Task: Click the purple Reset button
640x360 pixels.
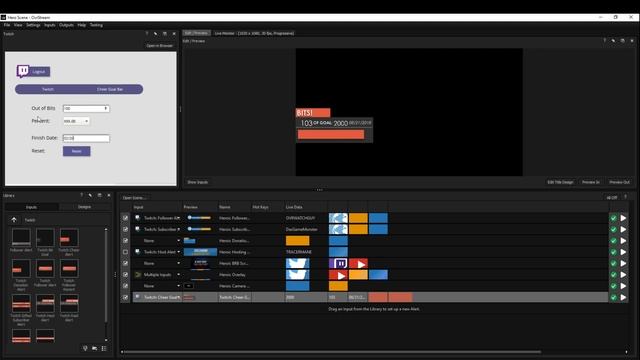Action: (x=76, y=151)
